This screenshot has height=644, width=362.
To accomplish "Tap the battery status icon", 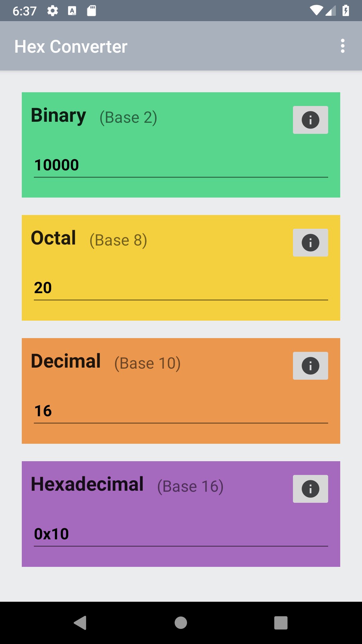I will point(346,11).
